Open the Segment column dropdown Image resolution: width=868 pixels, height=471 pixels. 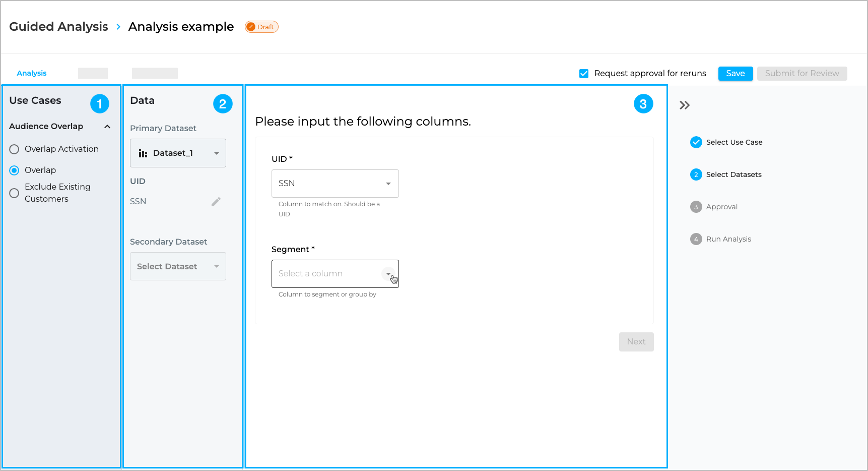[335, 274]
